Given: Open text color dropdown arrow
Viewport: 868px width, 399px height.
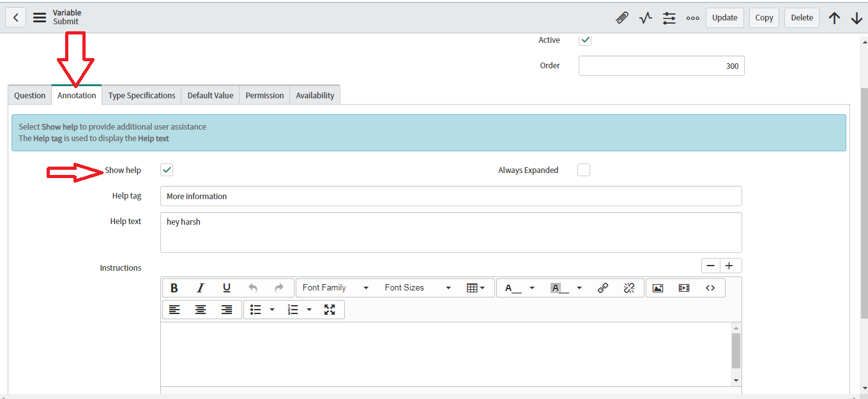Looking at the screenshot, I should pyautogui.click(x=532, y=288).
